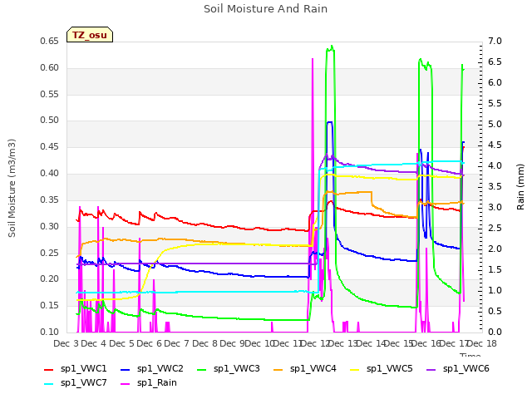Click the green sp1_VWC3 legend swatch
Screen dimensions: 532x399
(201, 369)
